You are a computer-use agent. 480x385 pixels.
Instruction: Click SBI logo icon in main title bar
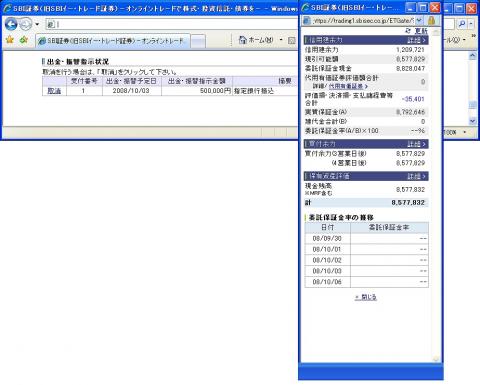tap(7, 8)
